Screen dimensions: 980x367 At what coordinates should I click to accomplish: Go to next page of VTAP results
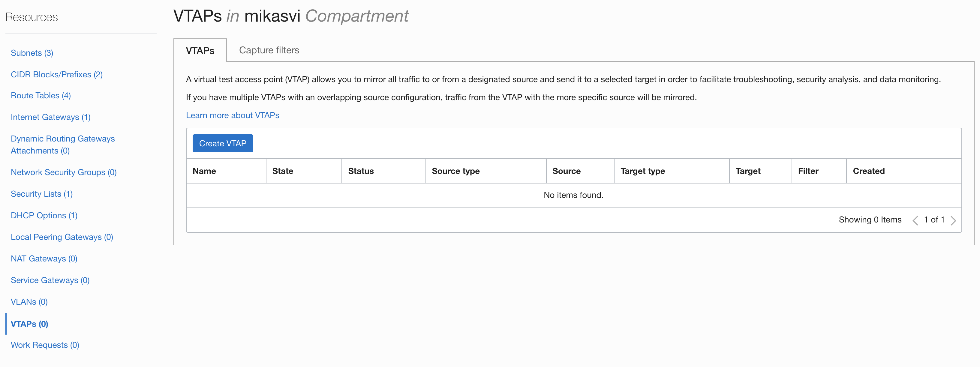(953, 220)
